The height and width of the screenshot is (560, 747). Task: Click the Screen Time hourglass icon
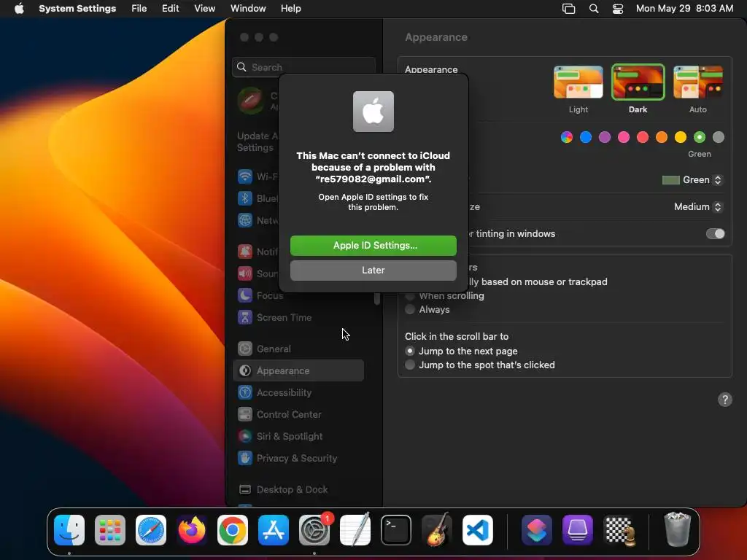245,317
